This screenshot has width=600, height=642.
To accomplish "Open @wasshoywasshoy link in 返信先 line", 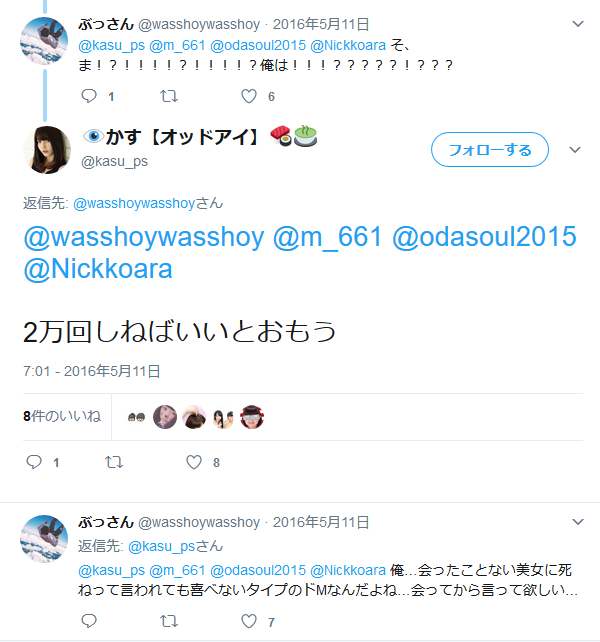I will pyautogui.click(x=134, y=203).
